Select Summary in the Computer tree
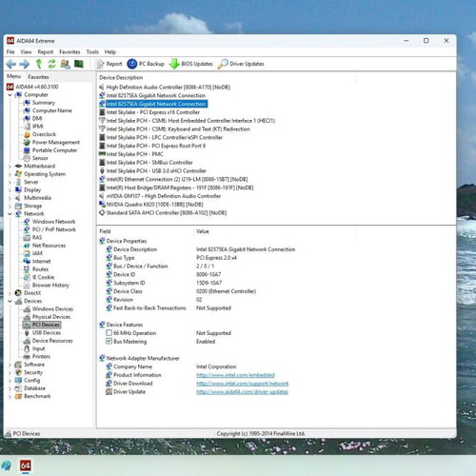 (x=44, y=103)
